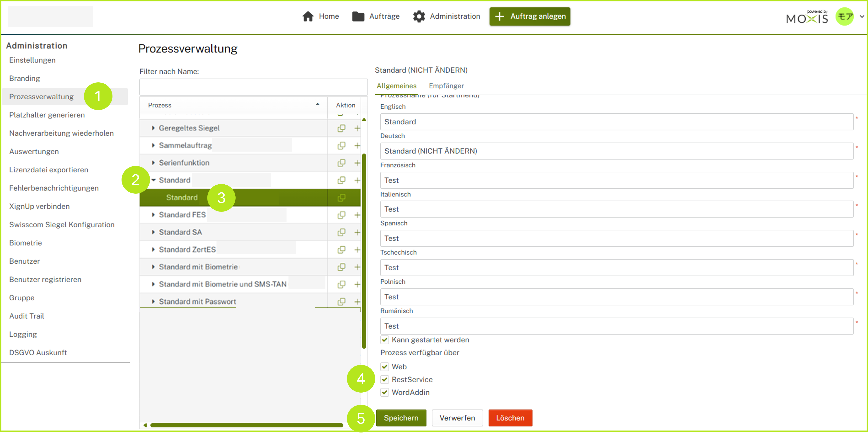
Task: Open Benutzer in the Administration sidebar
Action: tap(25, 261)
